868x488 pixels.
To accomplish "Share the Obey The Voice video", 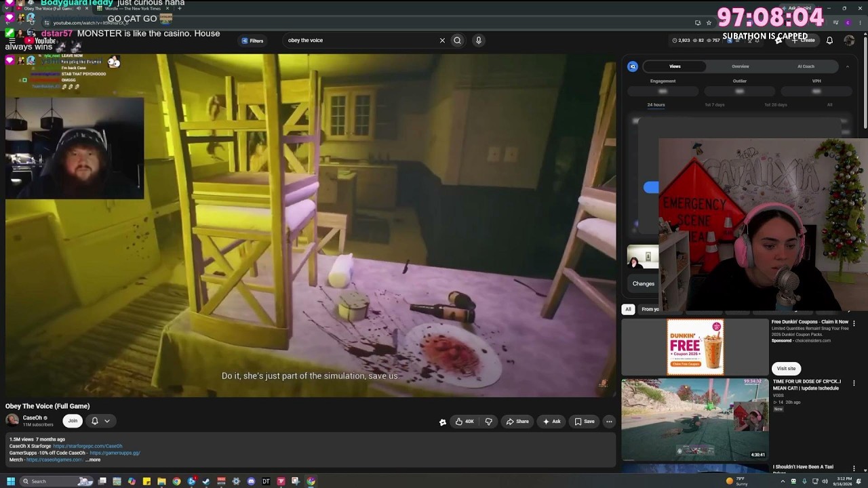I will pos(517,422).
